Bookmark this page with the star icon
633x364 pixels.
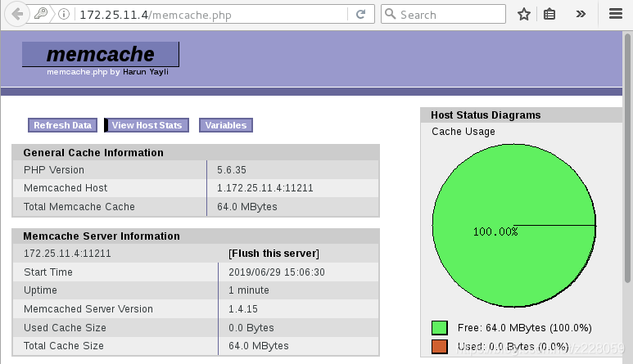(x=524, y=15)
